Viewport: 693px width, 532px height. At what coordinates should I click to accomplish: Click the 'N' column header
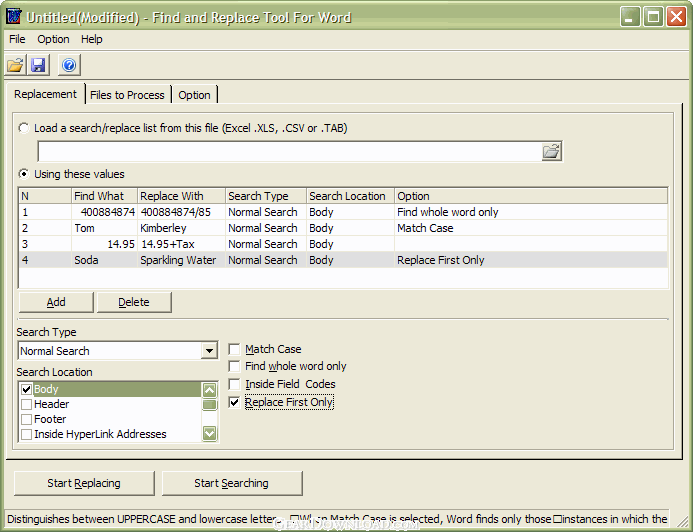[x=45, y=196]
